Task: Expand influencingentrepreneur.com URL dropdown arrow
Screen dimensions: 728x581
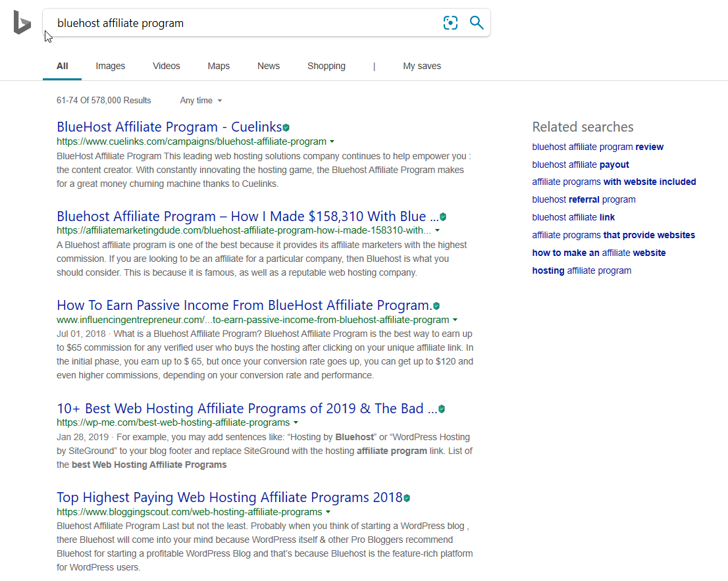Action: (x=455, y=320)
